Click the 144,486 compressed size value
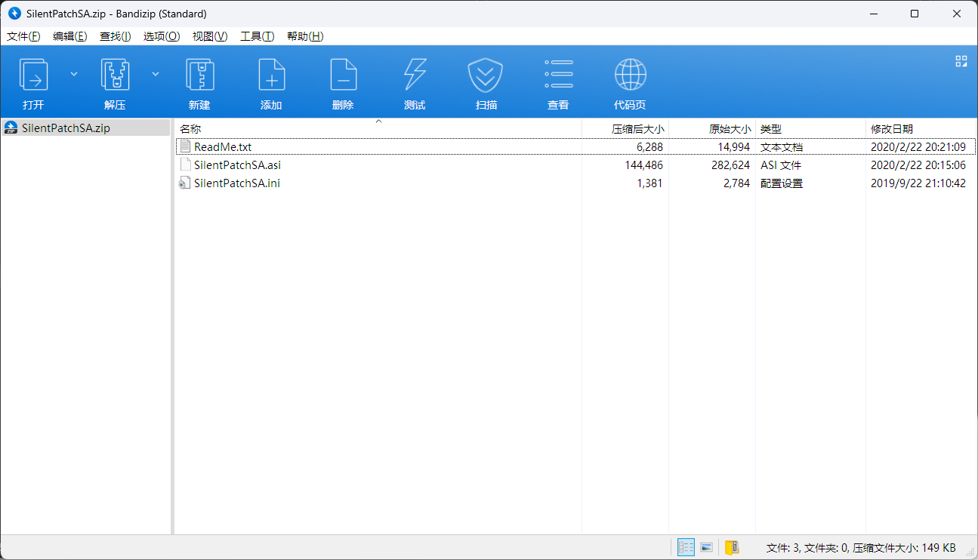Screen dimensions: 978x560 (643, 165)
